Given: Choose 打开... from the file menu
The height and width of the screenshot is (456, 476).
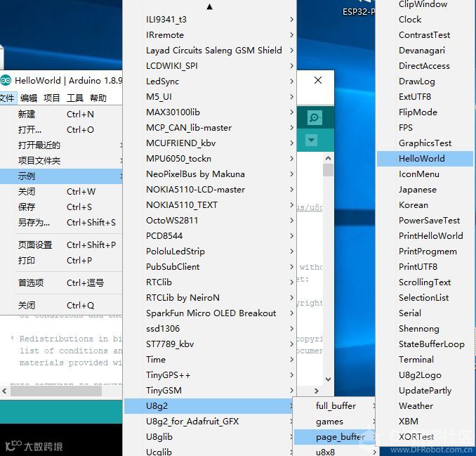Looking at the screenshot, I should 61,130.
